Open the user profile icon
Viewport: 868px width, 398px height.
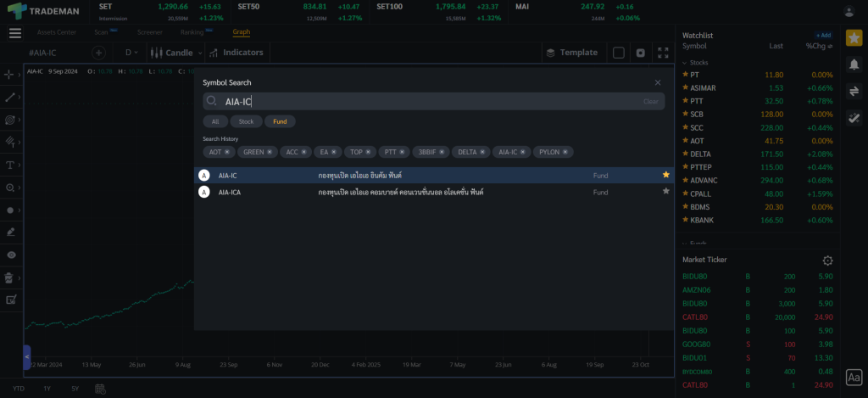coord(849,11)
